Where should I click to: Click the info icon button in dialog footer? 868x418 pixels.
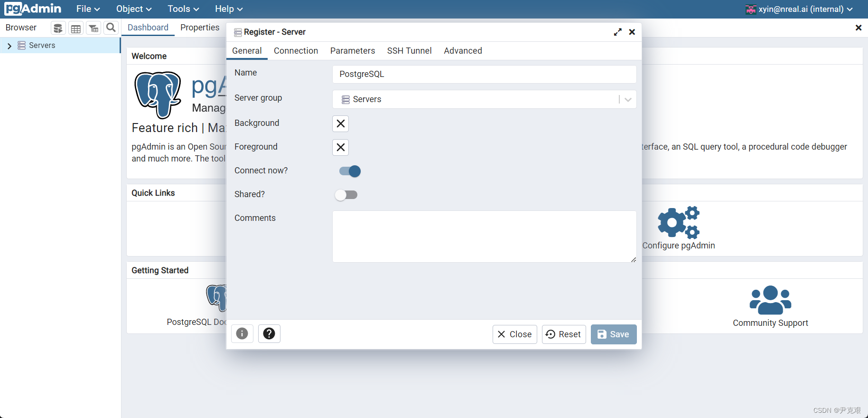coord(242,333)
